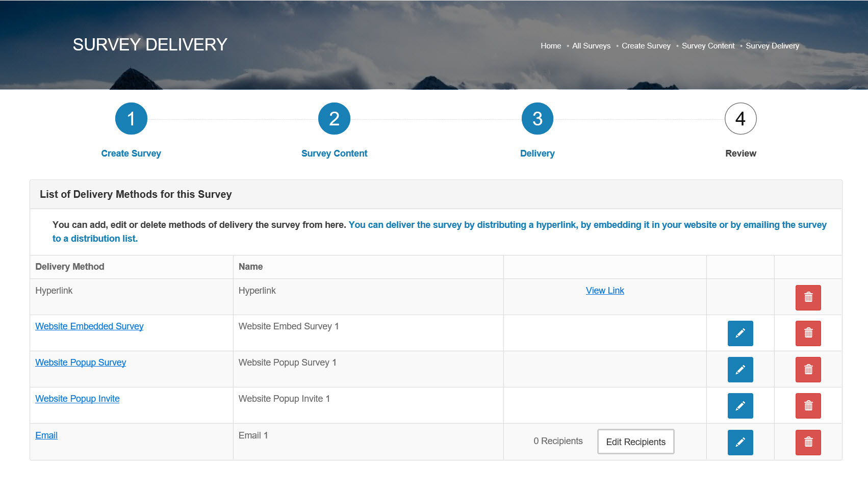Navigate to All Surveys in breadcrumb
The image size is (868, 491).
click(x=591, y=46)
